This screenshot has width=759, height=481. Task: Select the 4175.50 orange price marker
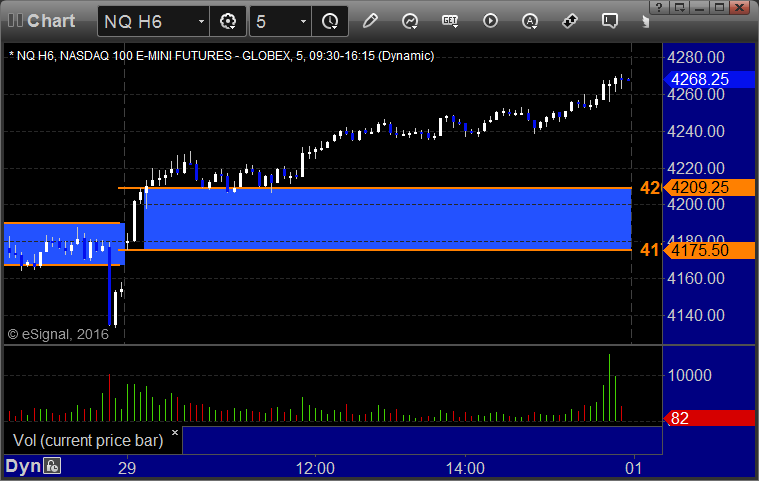(x=709, y=250)
